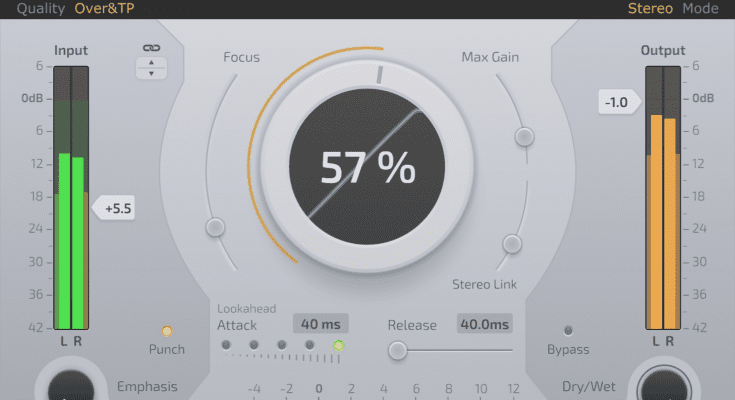735x400 pixels.
Task: Click the Release 40.0ms value box
Action: point(484,324)
